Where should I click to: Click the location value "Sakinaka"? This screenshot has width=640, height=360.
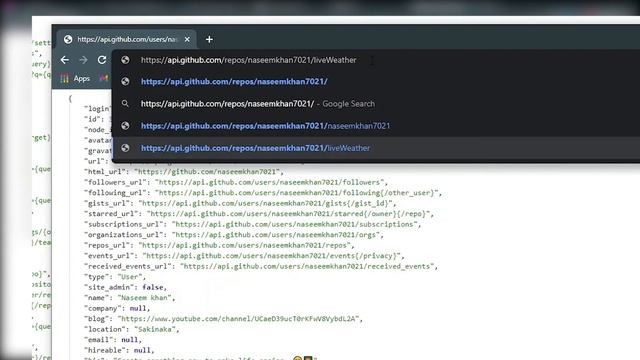[x=155, y=329]
